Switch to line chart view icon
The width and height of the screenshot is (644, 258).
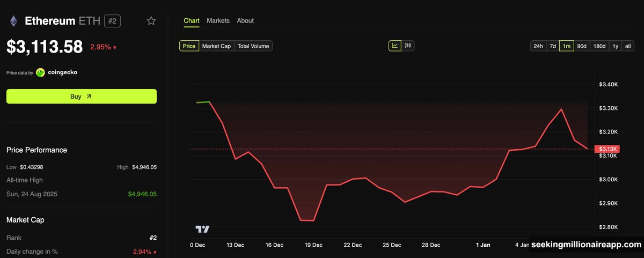tap(395, 46)
